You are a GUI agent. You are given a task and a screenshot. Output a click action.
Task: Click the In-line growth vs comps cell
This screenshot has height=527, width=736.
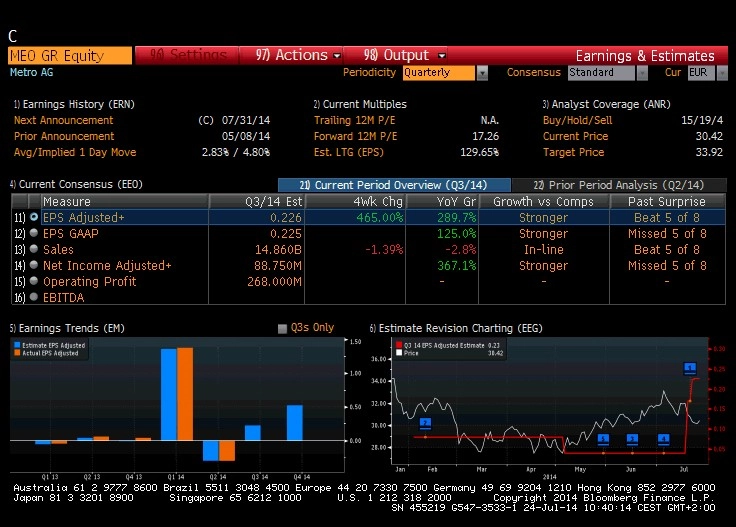[x=544, y=250]
